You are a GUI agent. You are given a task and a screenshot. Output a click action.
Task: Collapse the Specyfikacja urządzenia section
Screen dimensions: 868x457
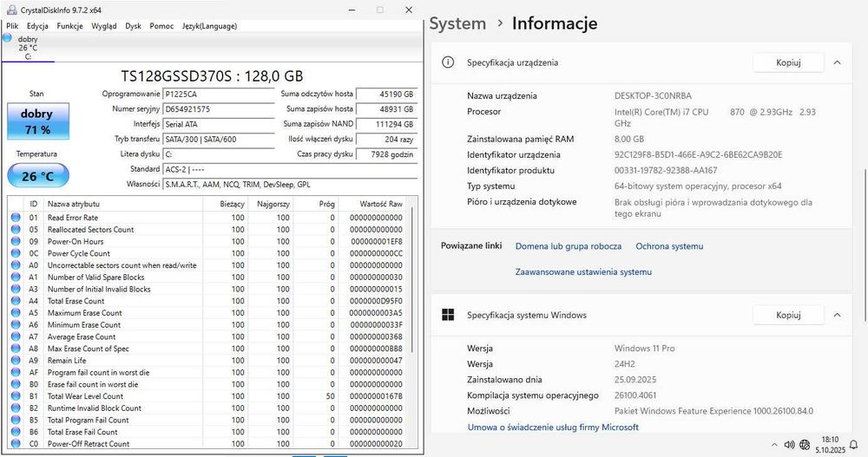coord(837,62)
